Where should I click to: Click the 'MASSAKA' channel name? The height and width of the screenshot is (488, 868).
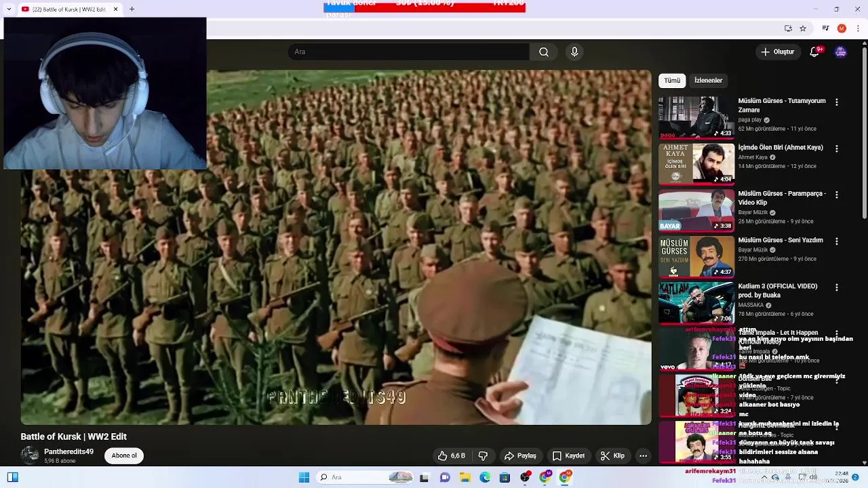click(751, 306)
